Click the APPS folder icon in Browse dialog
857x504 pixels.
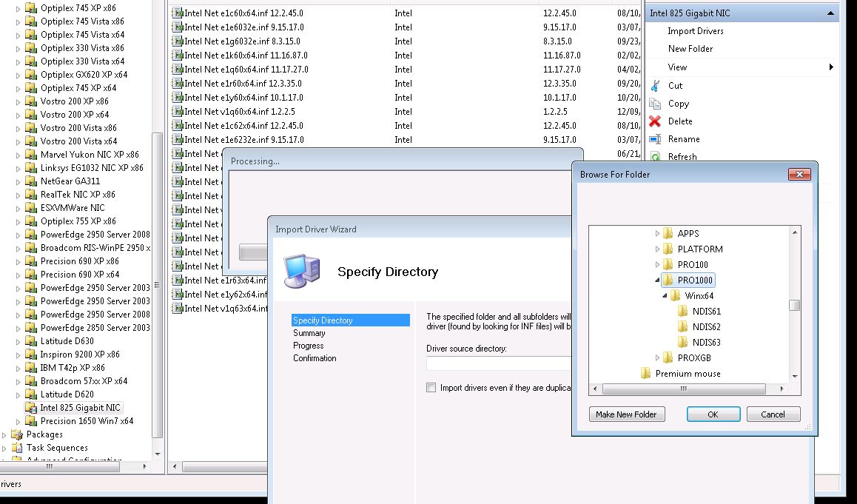pos(668,233)
